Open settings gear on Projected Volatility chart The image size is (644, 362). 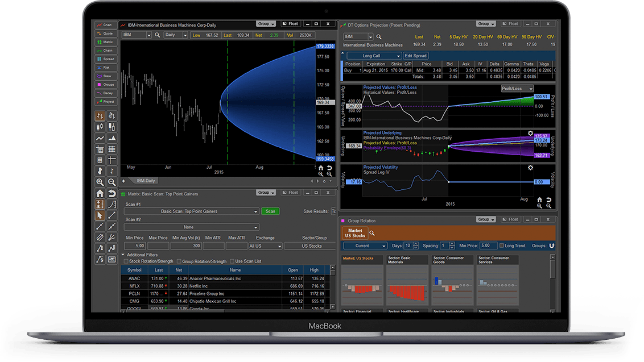530,168
